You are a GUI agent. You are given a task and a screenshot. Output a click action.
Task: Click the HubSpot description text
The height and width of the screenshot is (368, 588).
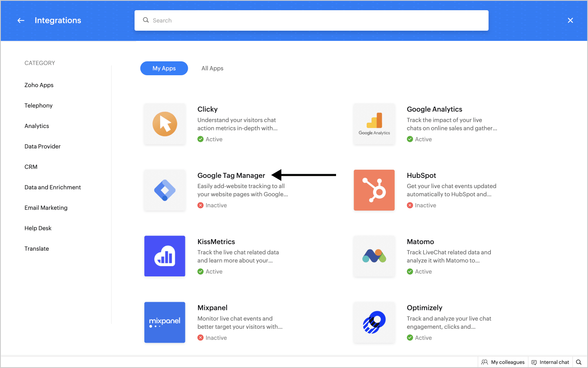452,190
